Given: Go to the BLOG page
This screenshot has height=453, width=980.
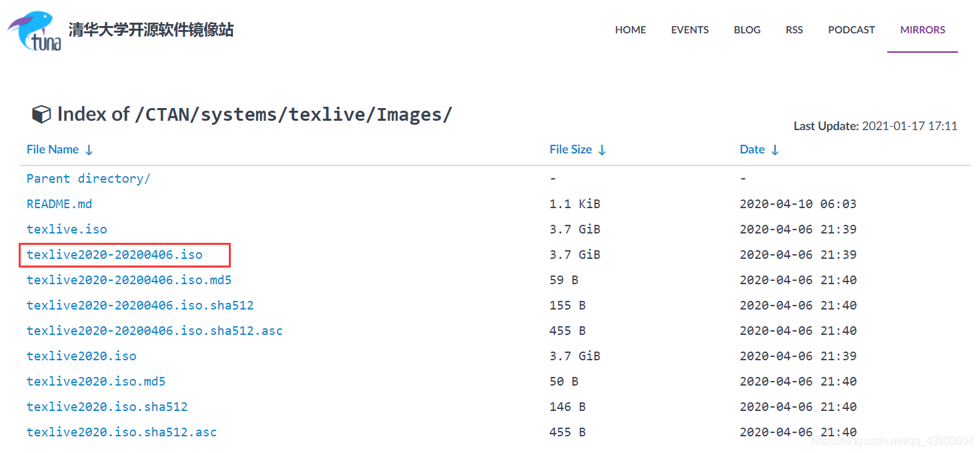Looking at the screenshot, I should 747,29.
